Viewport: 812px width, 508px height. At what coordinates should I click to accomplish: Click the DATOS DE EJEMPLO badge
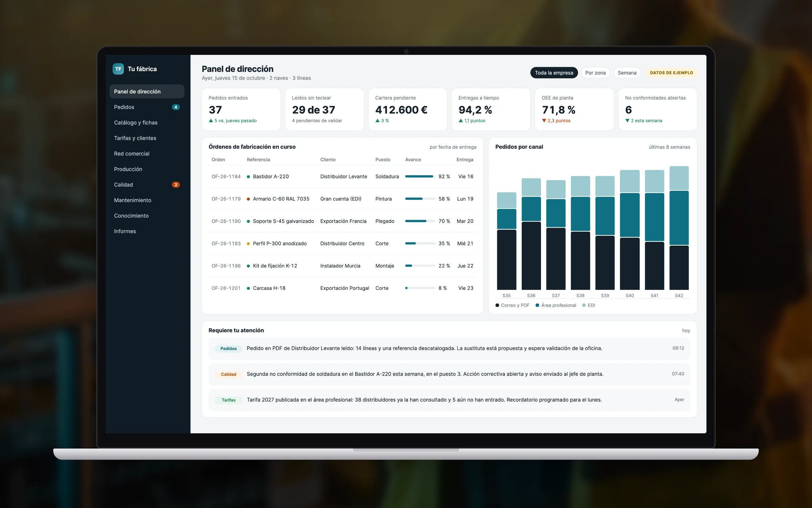(671, 73)
